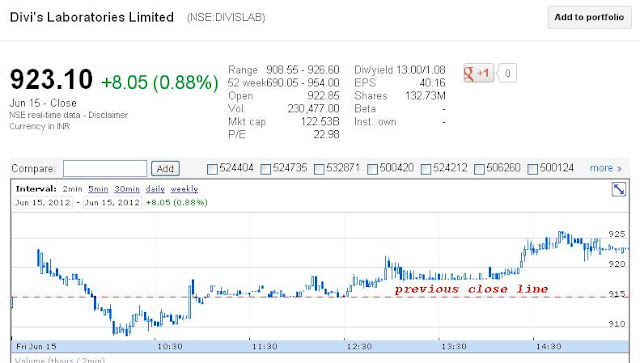Image resolution: width=640 pixels, height=363 pixels.
Task: Click the EPS value 40.16
Action: tap(432, 83)
